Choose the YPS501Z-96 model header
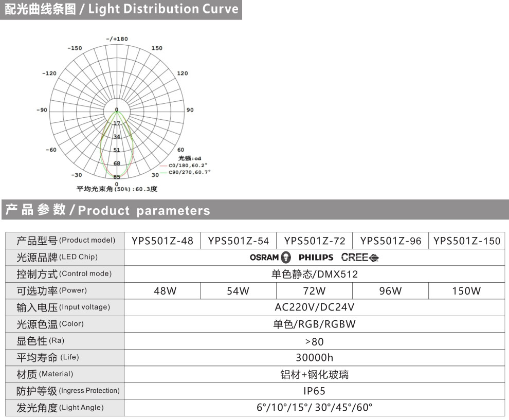The height and width of the screenshot is (420, 509). (x=390, y=241)
